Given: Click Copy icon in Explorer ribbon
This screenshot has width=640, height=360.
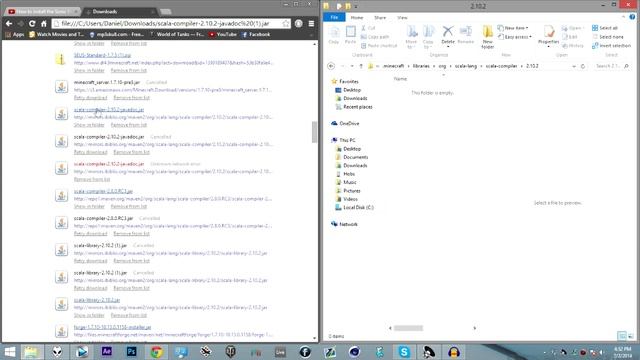Looking at the screenshot, I should click(x=334, y=35).
